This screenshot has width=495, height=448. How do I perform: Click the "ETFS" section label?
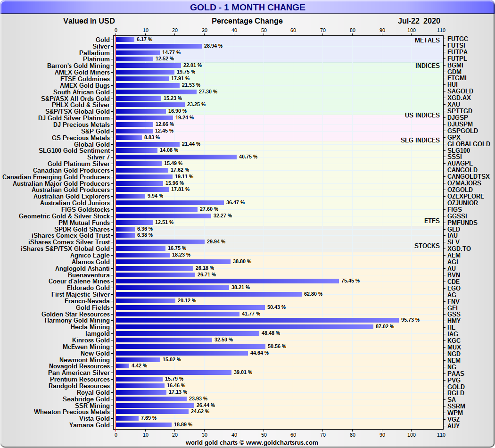click(x=432, y=221)
